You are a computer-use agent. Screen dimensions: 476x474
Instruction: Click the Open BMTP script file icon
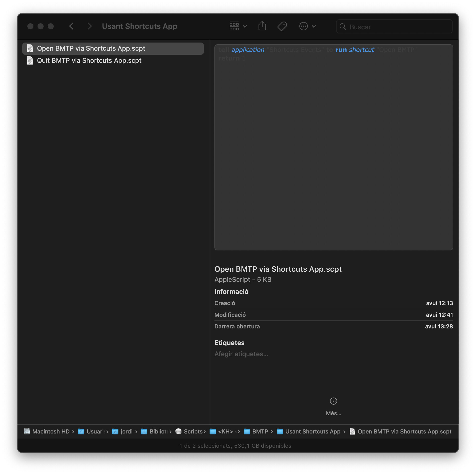[x=30, y=48]
